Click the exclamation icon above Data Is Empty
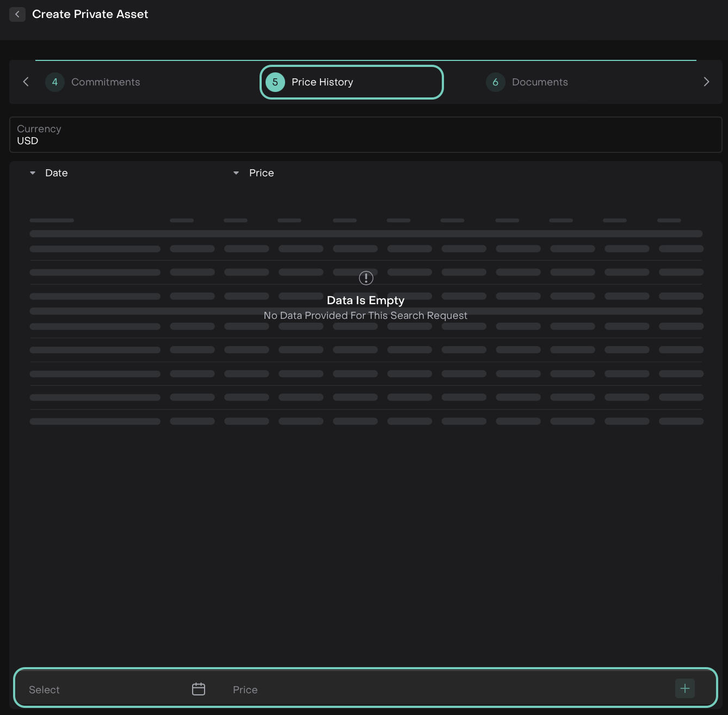 [x=366, y=278]
